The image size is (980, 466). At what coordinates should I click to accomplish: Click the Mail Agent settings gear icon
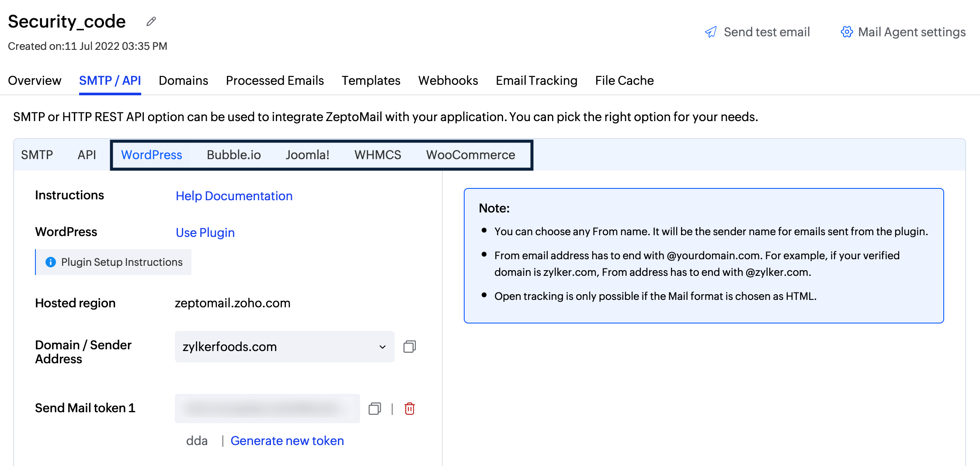(847, 32)
